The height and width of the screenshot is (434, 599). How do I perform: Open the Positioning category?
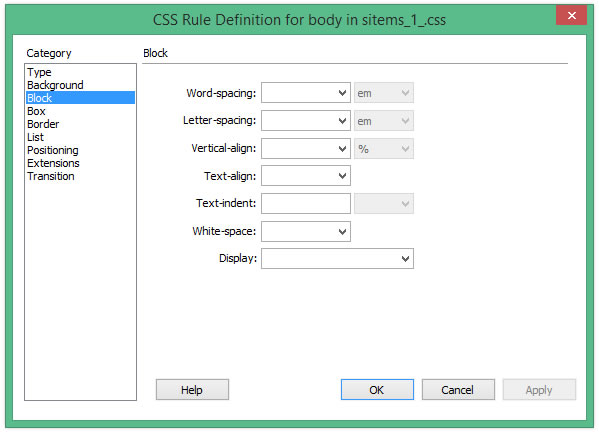(x=53, y=150)
